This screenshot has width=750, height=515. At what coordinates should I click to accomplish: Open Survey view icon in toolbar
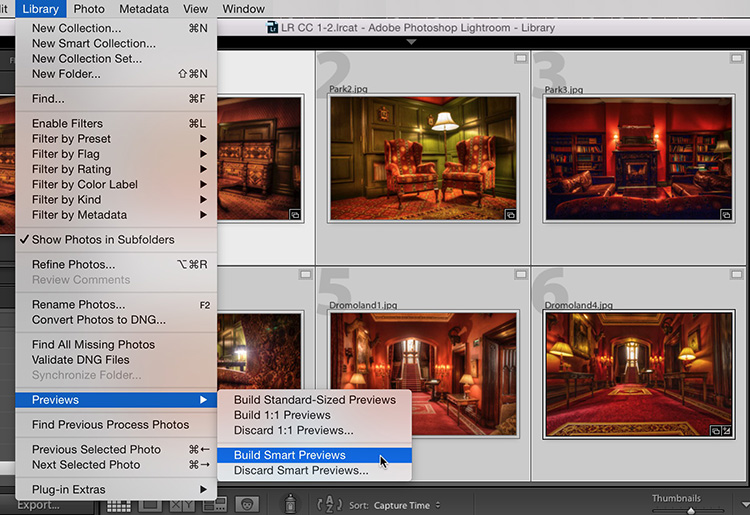(214, 504)
